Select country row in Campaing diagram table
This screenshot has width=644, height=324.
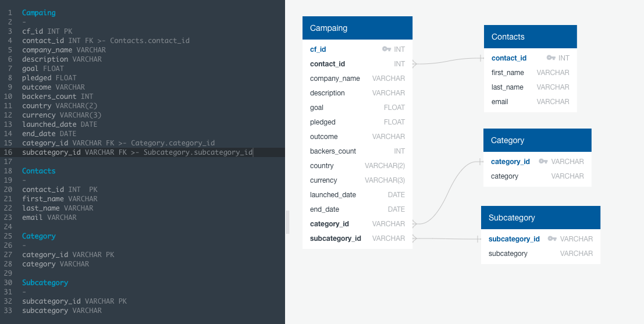click(357, 166)
